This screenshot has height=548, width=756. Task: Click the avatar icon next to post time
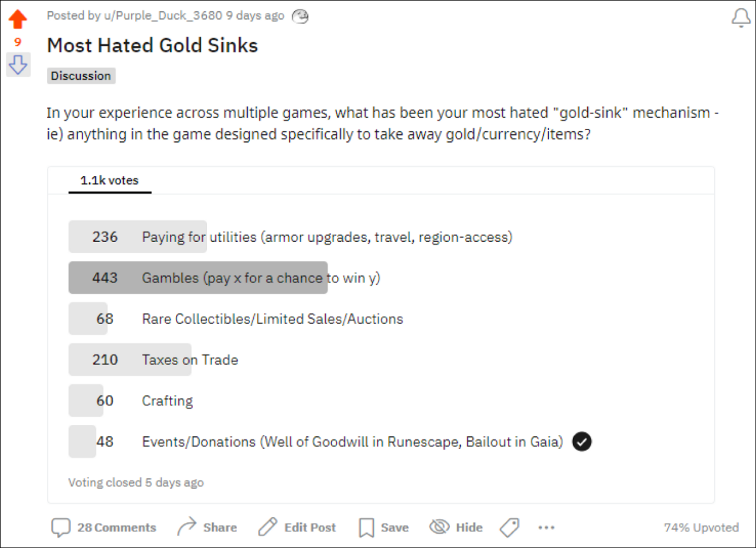pos(300,17)
